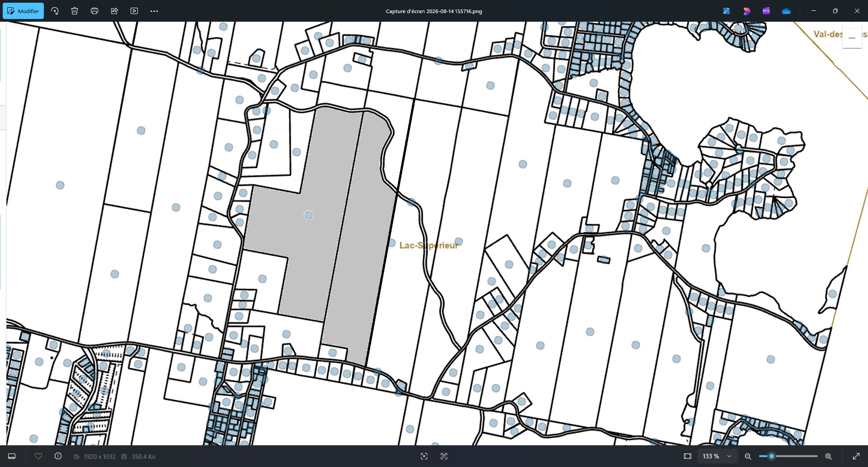868x467 pixels.
Task: Click the scan text icon
Action: (x=444, y=456)
